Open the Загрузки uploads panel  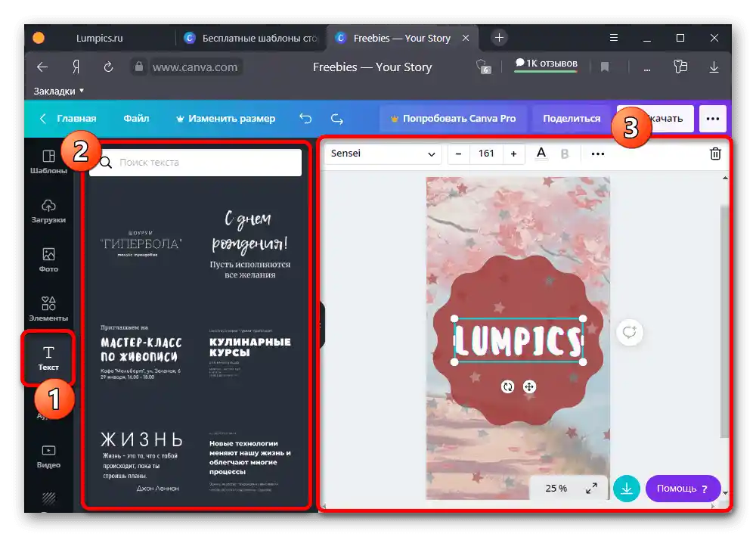(48, 211)
